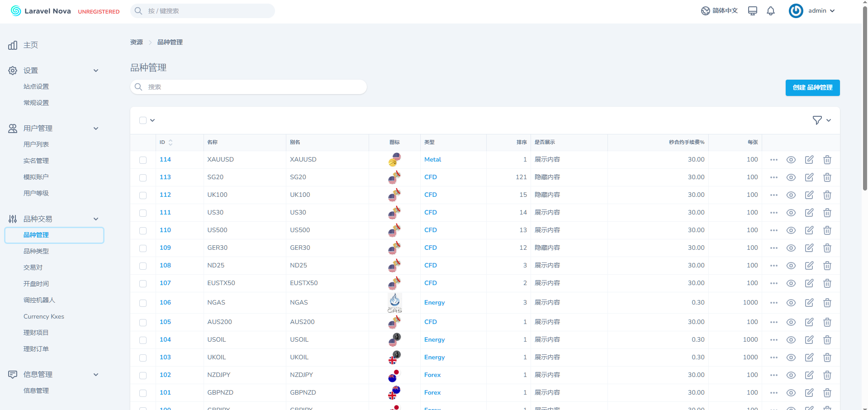Select the checkbox for row 108
Image resolution: width=868 pixels, height=410 pixels.
(143, 266)
